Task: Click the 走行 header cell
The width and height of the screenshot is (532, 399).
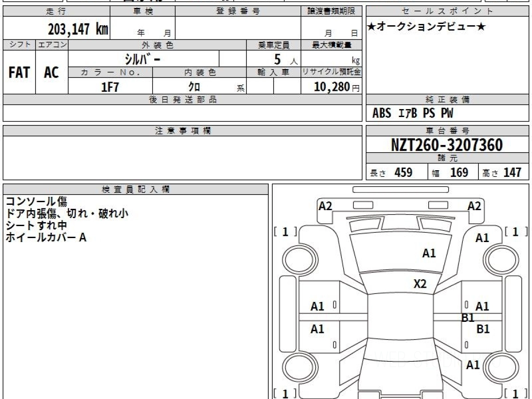Action: [x=56, y=12]
